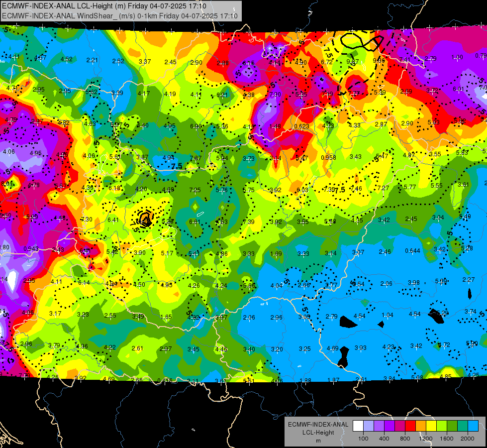
Task: Click the map value 7.39
Action: coord(249,222)
